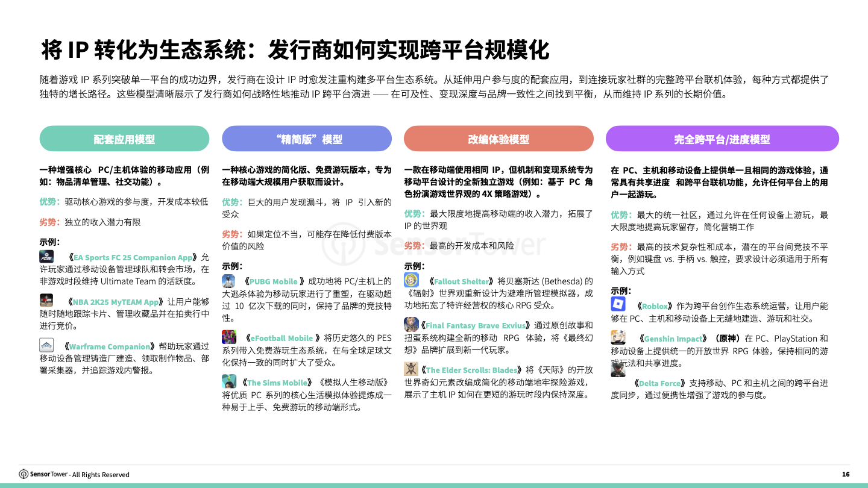Click the Genshin Impact title text
868x488 pixels.
tap(673, 339)
